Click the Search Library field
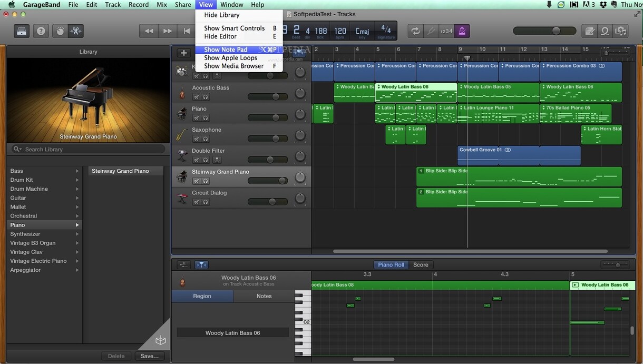This screenshot has width=643, height=364. point(89,150)
